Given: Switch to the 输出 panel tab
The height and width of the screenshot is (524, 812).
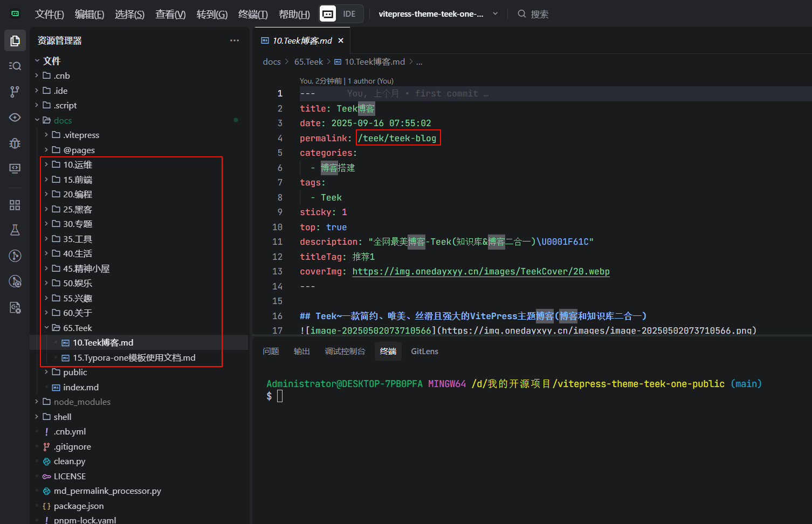Looking at the screenshot, I should (301, 351).
